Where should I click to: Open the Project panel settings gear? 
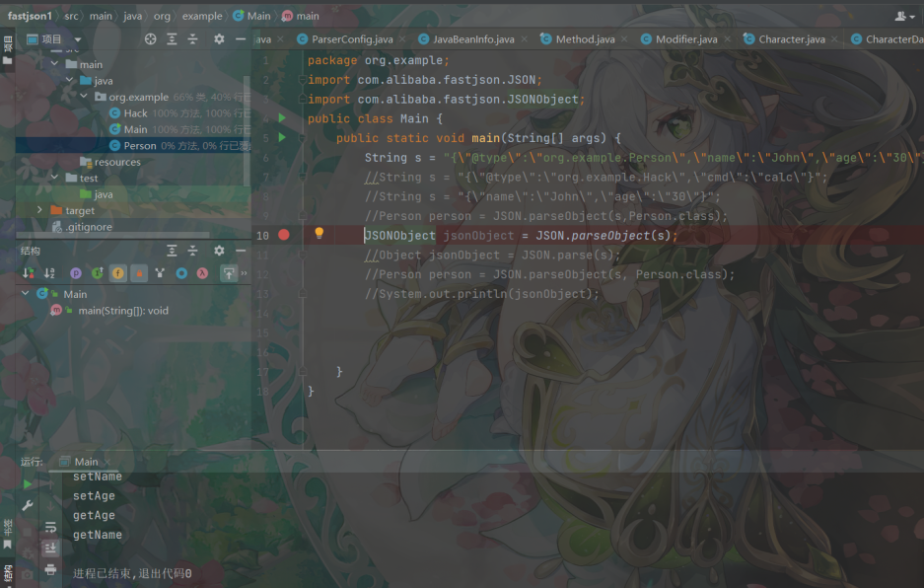(219, 38)
